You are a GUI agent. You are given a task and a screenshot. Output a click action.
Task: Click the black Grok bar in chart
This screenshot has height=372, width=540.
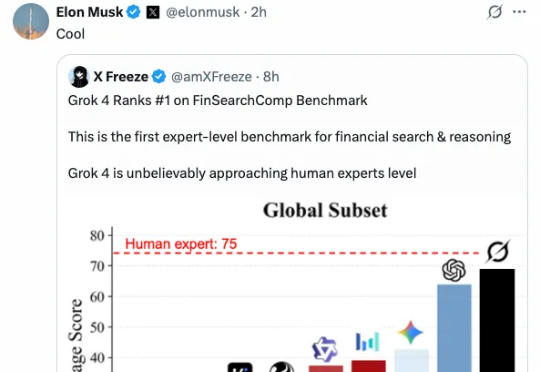[497, 320]
